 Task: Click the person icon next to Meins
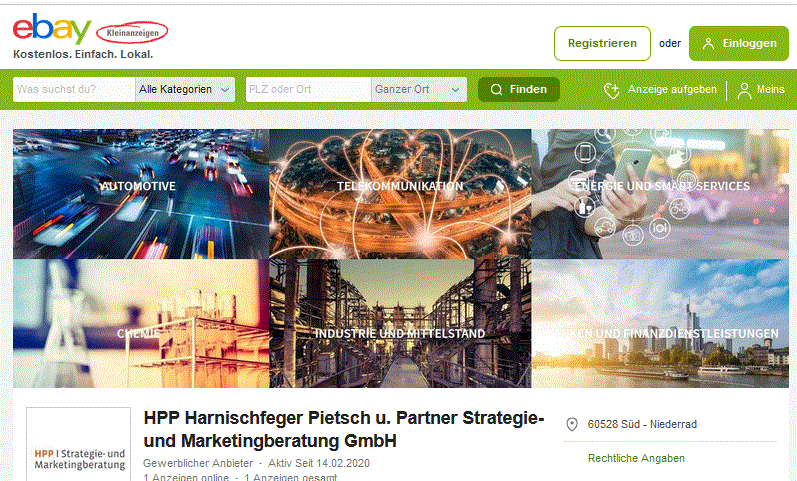[x=744, y=91]
